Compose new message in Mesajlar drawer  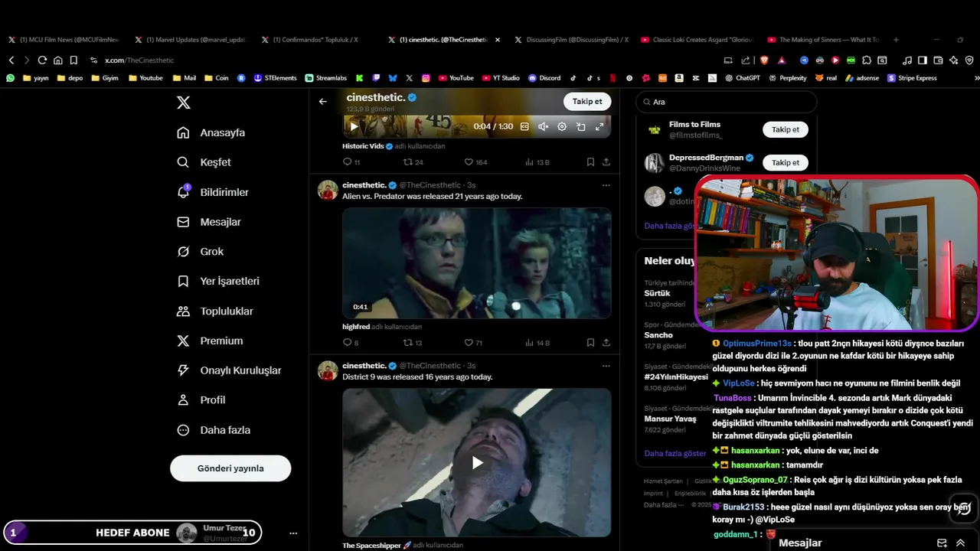pyautogui.click(x=942, y=543)
